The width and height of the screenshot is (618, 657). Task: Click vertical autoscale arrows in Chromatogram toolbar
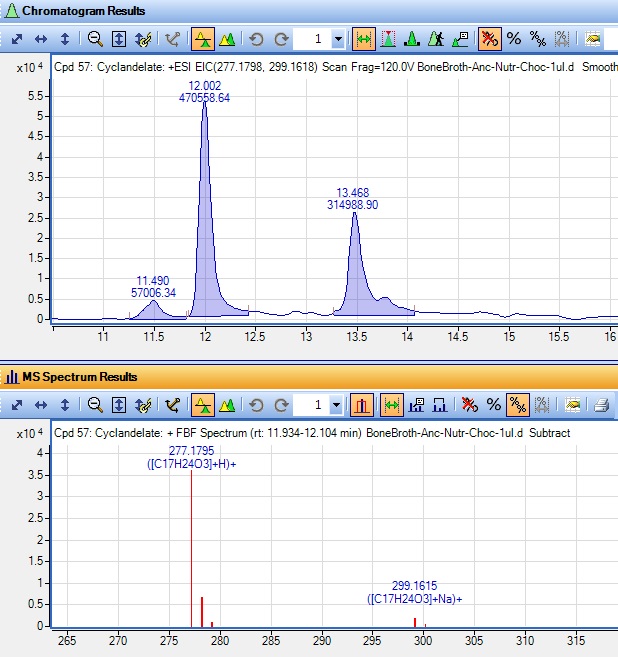[65, 39]
